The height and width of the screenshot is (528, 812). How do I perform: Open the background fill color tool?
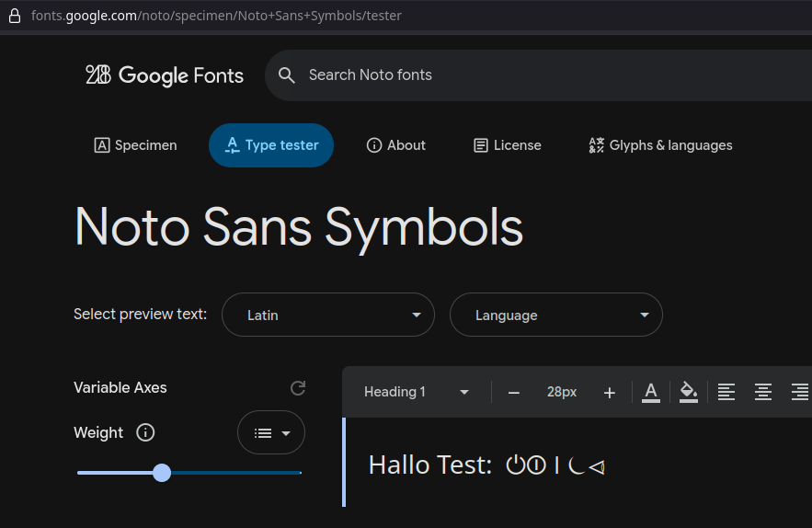[688, 393]
